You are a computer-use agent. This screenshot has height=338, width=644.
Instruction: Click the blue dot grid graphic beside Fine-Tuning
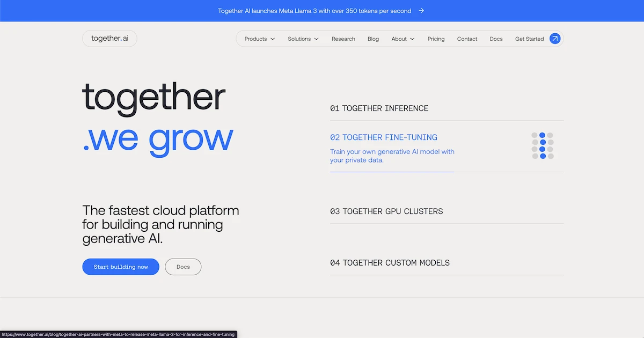(543, 145)
